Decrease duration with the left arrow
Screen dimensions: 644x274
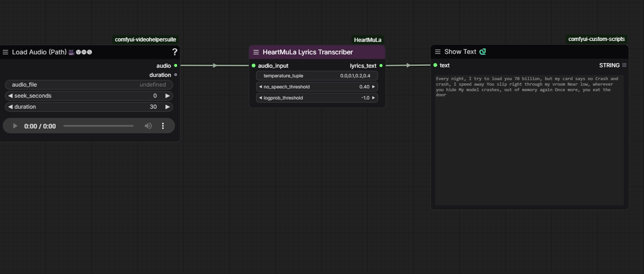(10, 107)
